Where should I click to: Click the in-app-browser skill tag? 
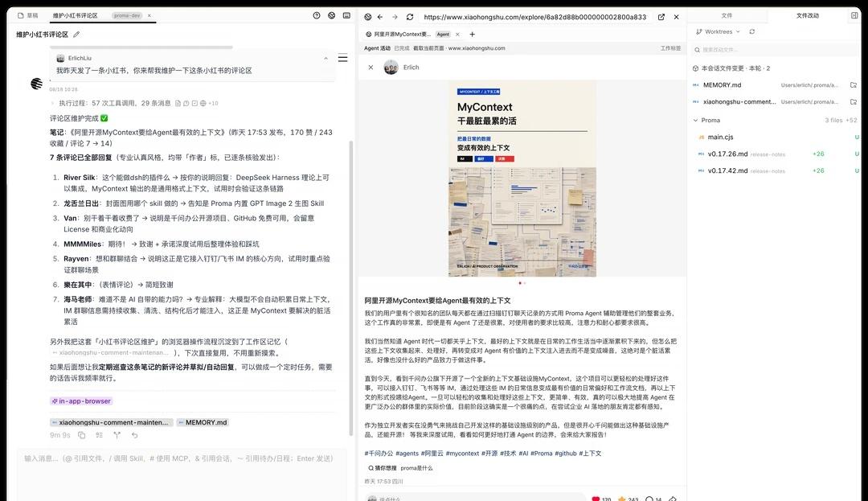(x=81, y=400)
